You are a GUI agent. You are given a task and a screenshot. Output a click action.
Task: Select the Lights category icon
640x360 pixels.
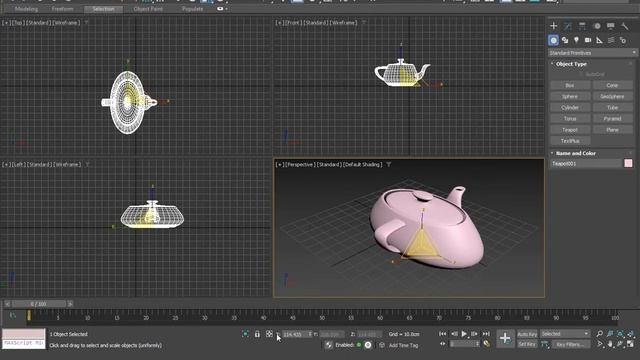[576, 40]
